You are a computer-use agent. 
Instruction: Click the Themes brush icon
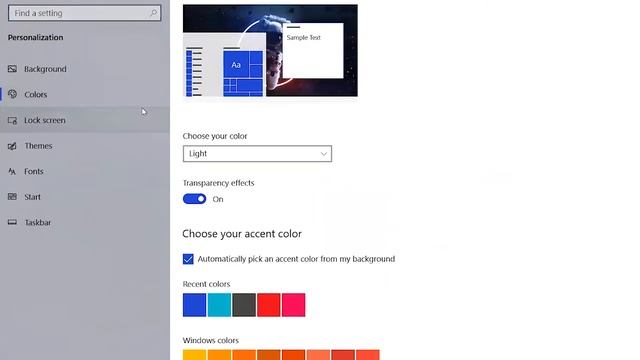(12, 146)
